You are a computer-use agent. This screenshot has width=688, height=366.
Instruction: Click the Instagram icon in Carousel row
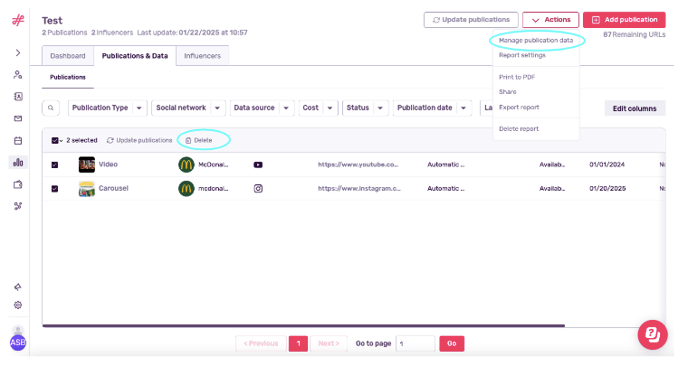click(258, 189)
